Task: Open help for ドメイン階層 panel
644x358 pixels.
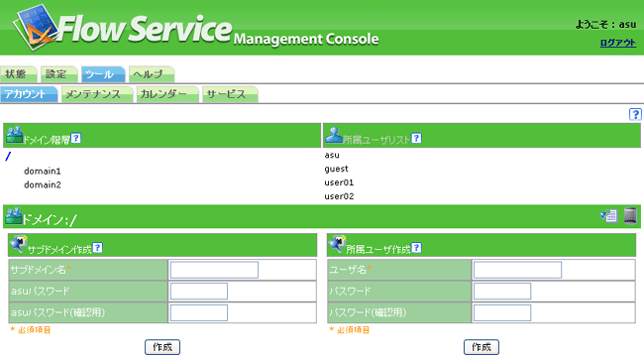Action: 76,138
